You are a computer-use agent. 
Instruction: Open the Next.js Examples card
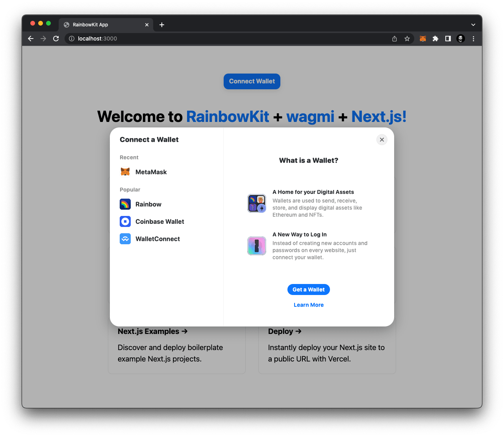point(177,345)
